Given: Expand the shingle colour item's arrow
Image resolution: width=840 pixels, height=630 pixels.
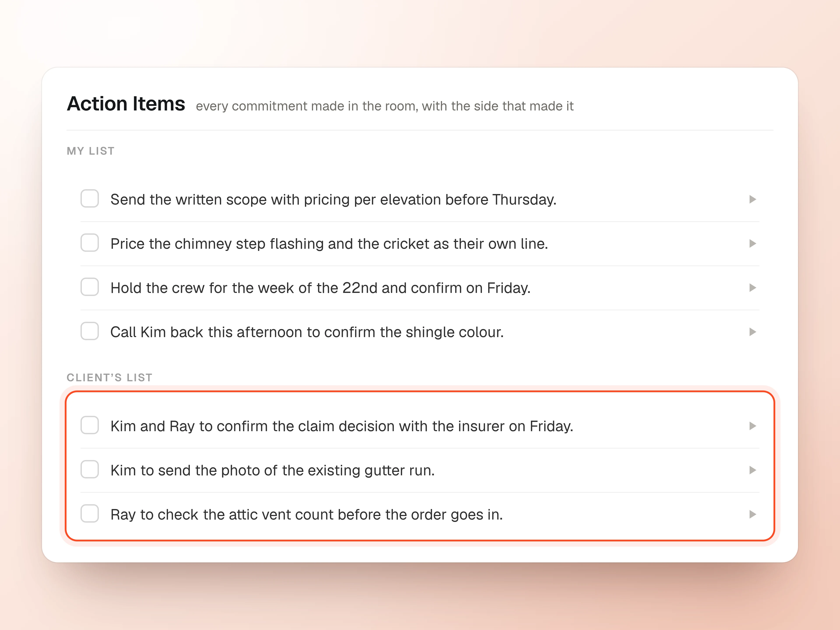Looking at the screenshot, I should [x=753, y=332].
